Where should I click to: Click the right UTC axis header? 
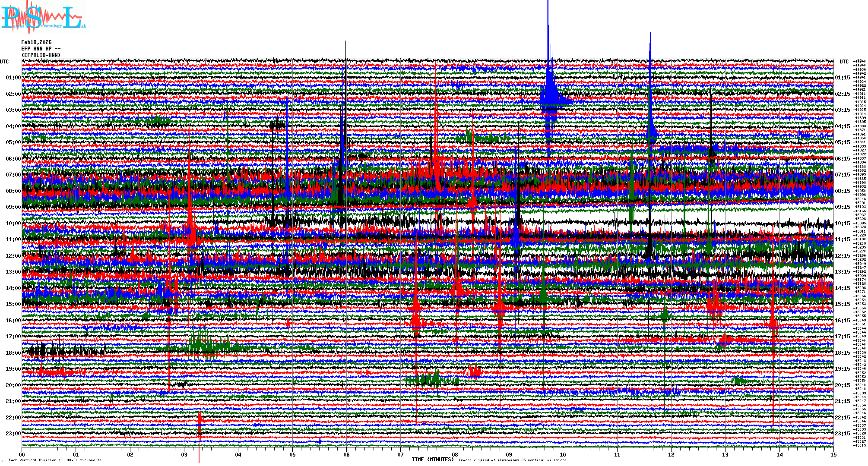(x=844, y=62)
